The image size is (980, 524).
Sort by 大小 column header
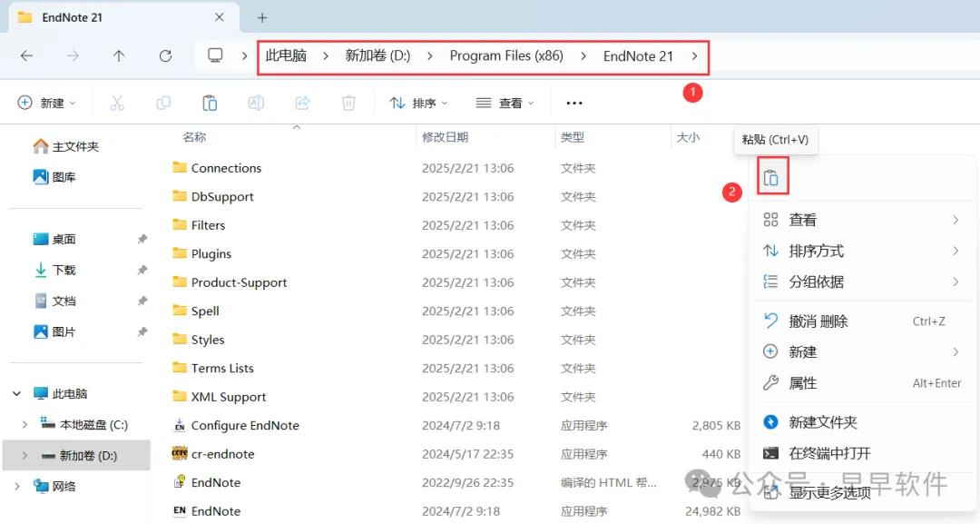688,137
